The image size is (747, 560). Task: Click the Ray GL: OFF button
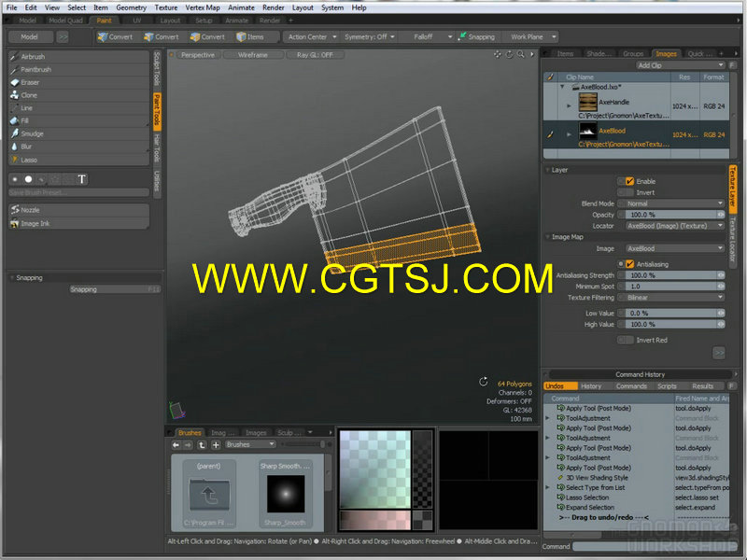(315, 55)
